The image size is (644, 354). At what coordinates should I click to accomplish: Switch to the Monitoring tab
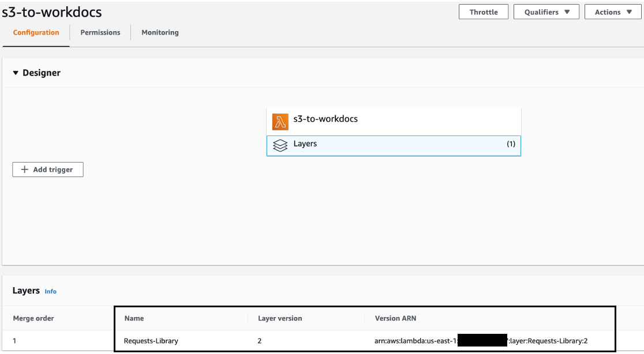(x=160, y=32)
